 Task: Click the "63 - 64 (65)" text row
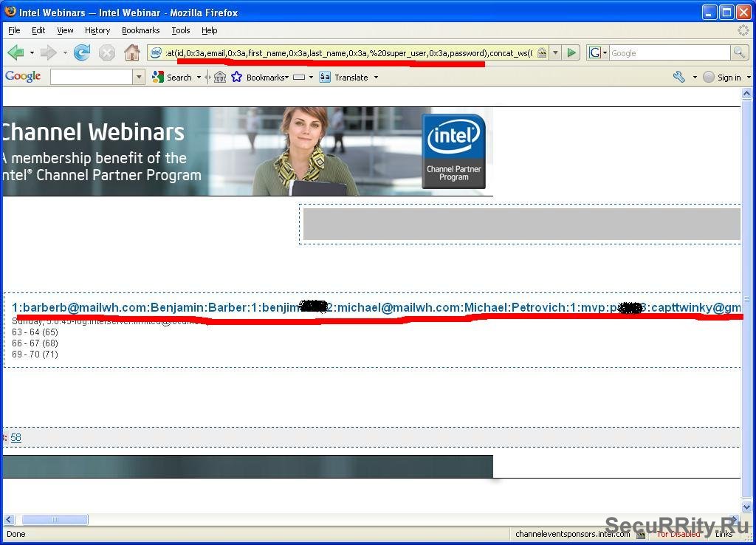click(x=35, y=332)
